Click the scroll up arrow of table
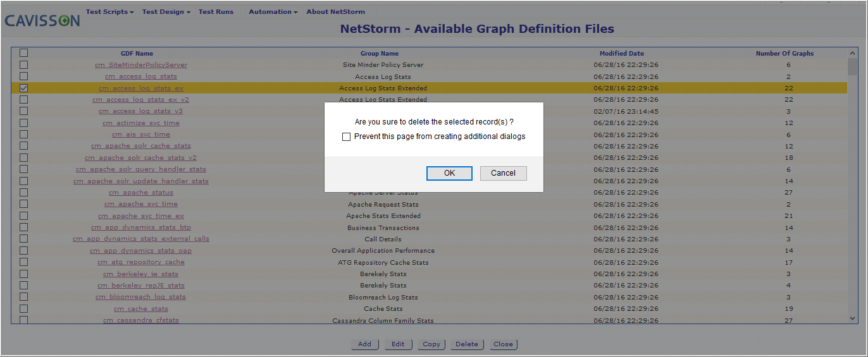Image resolution: width=868 pixels, height=357 pixels. click(852, 54)
